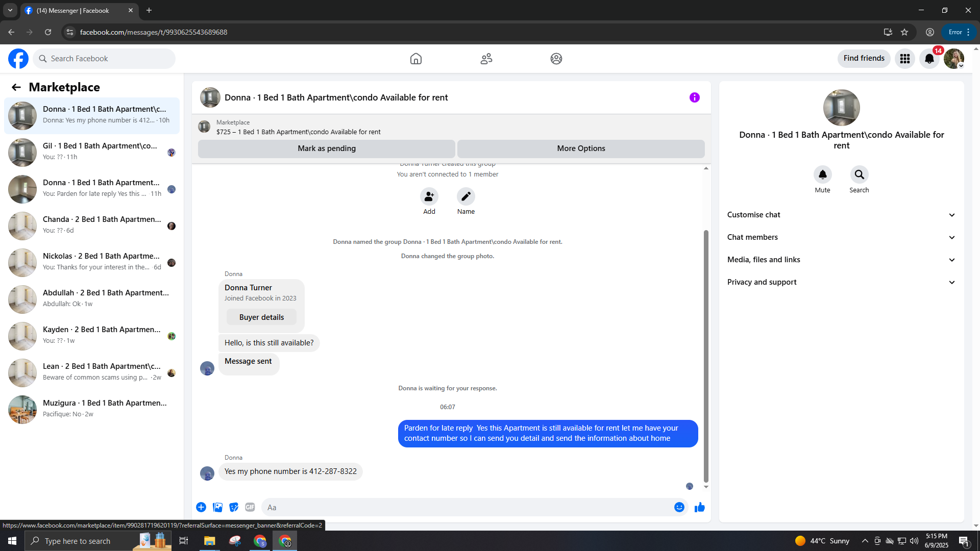Open the Groups icon in top navigation
The image size is (980, 551).
556,59
